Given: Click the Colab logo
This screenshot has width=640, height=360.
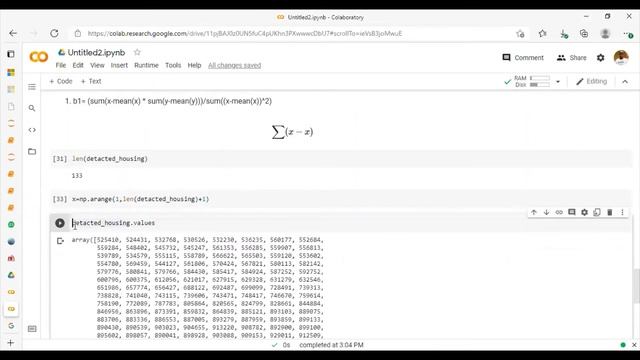Looking at the screenshot, I should [x=39, y=57].
